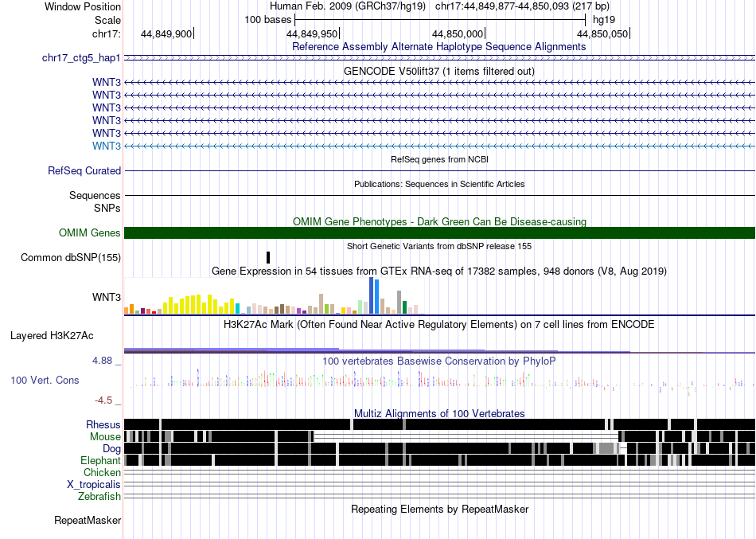The height and width of the screenshot is (539, 756).
Task: Click the tallest dark blue GTEx expression bar
Action: [372, 295]
